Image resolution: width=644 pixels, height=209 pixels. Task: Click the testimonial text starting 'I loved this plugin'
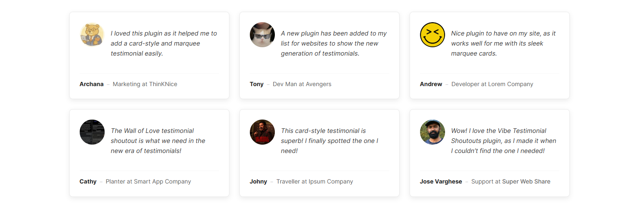point(164,43)
